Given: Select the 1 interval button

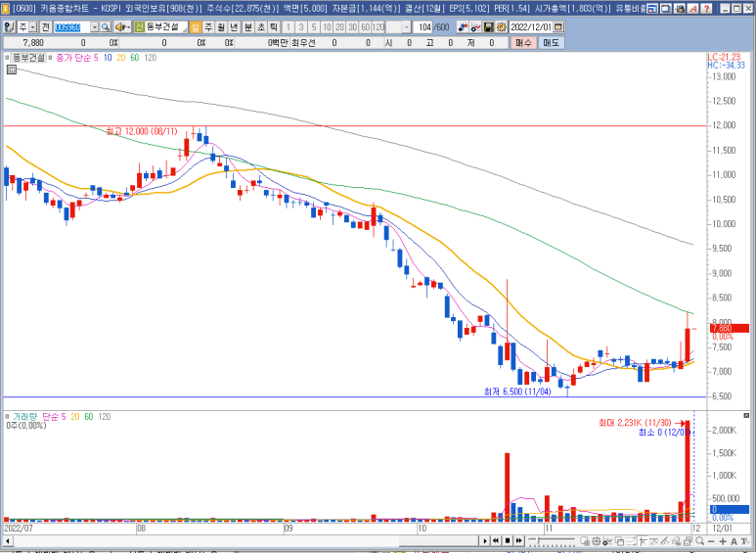Looking at the screenshot, I should pyautogui.click(x=288, y=27).
